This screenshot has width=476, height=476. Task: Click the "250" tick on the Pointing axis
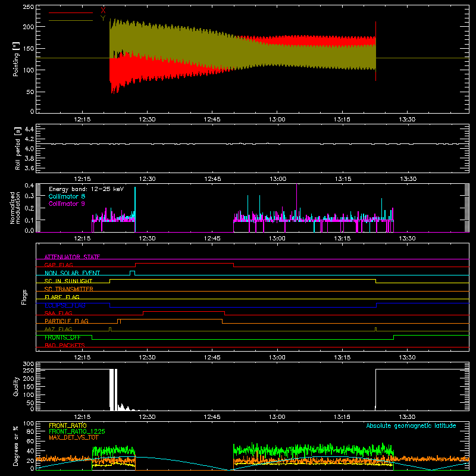[x=29, y=7]
